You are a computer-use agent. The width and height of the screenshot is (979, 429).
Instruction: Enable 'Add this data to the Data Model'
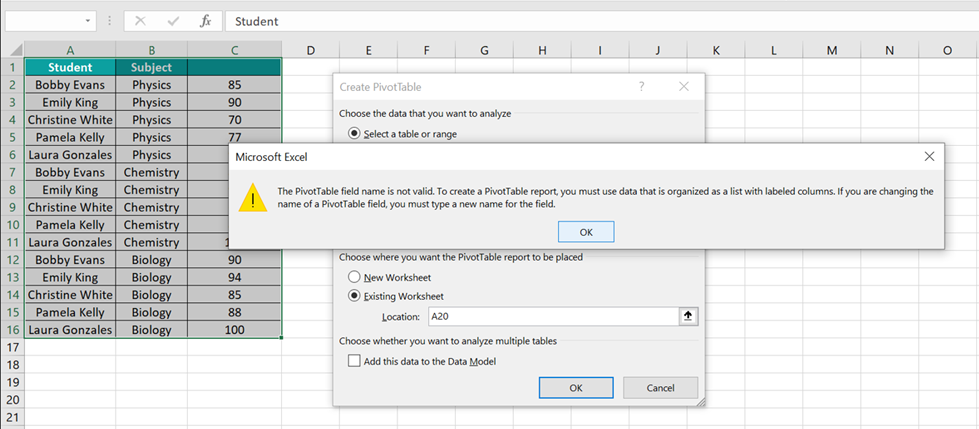tap(354, 361)
